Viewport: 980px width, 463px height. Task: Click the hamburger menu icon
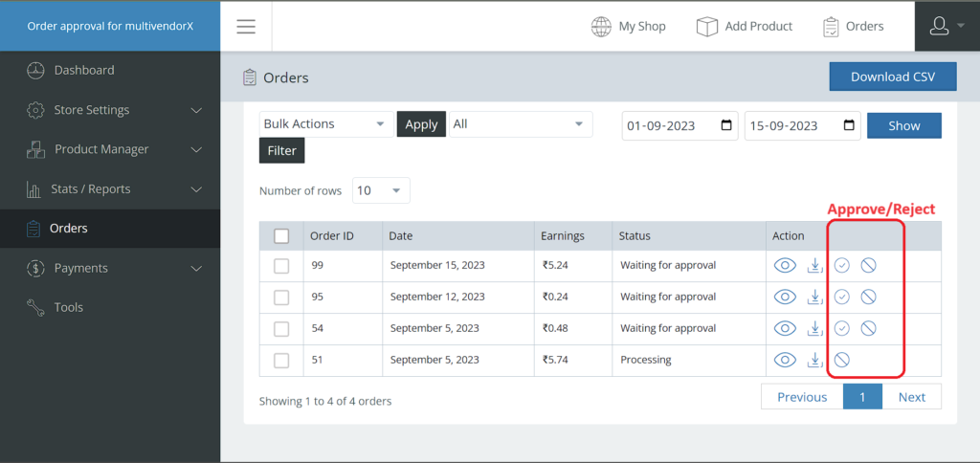click(x=246, y=26)
